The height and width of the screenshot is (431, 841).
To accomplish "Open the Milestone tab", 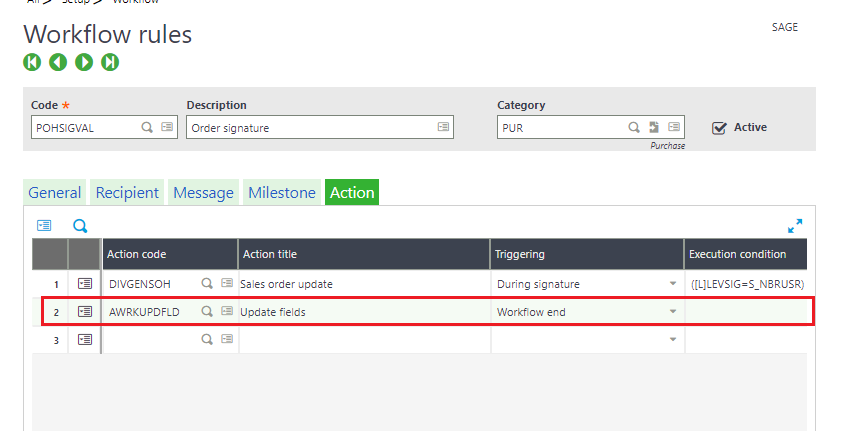I will pyautogui.click(x=282, y=192).
